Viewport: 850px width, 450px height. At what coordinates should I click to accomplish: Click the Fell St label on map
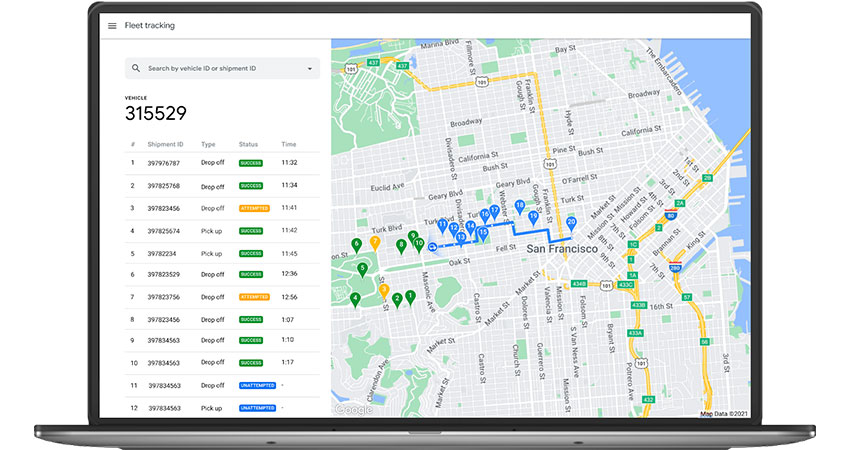(506, 248)
